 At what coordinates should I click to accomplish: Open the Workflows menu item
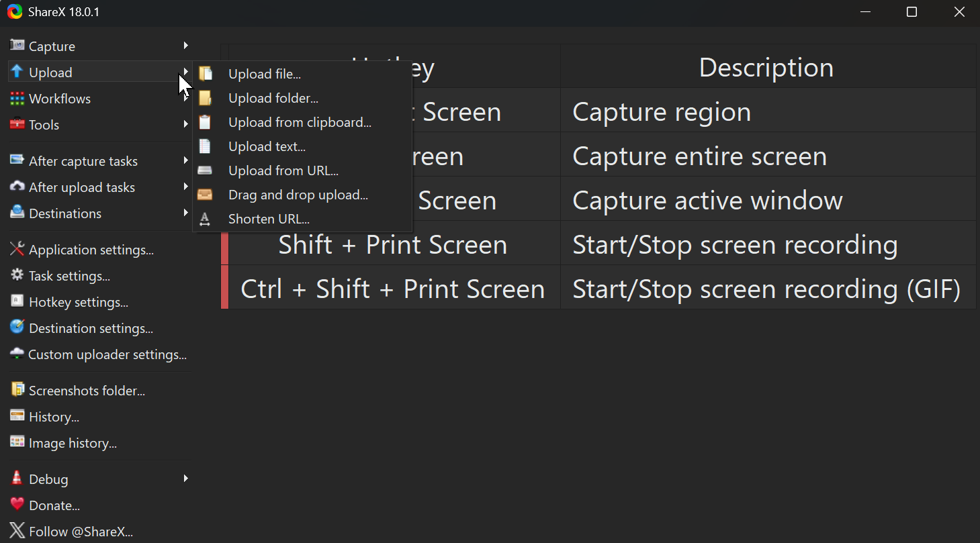(99, 99)
